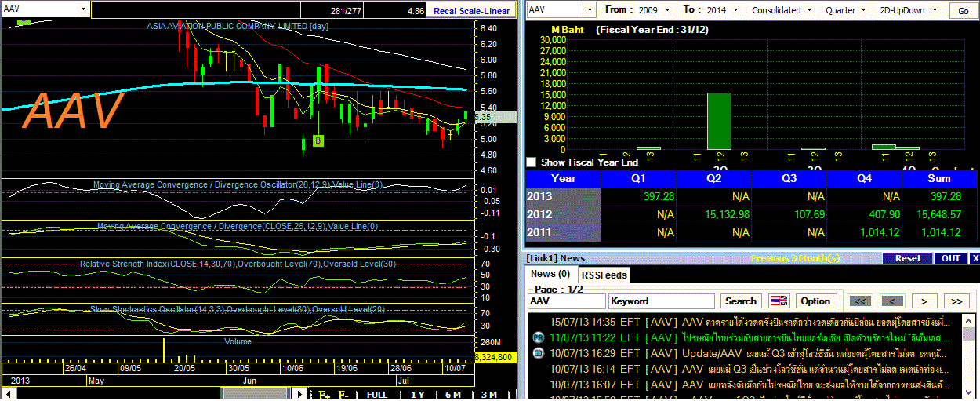This screenshot has width=980, height=401.
Task: Click the F- zoom-out chart icon
Action: pos(343,395)
